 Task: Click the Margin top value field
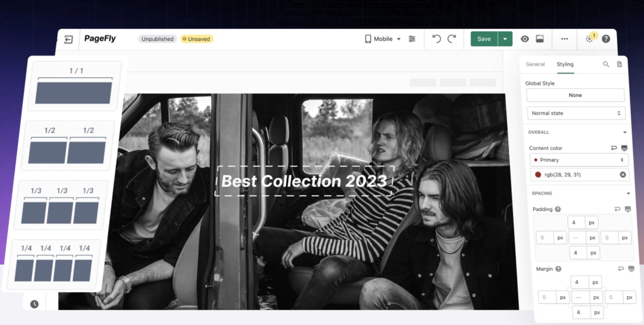[x=579, y=282]
